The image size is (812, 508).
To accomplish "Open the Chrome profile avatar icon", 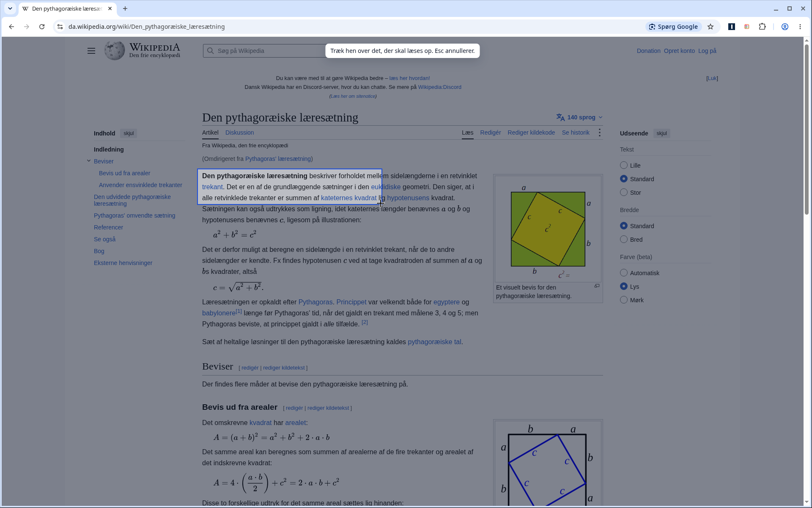I will 785,27.
